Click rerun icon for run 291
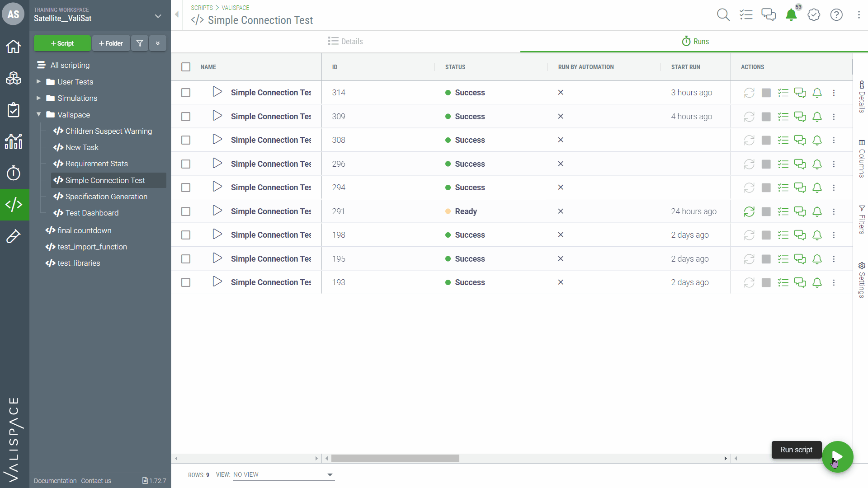The height and width of the screenshot is (488, 868). 749,211
